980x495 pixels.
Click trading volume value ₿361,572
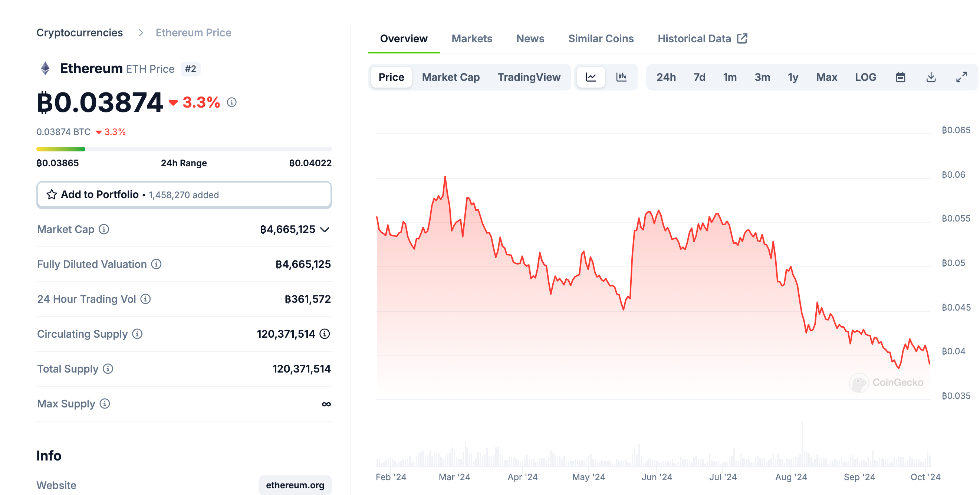click(308, 299)
